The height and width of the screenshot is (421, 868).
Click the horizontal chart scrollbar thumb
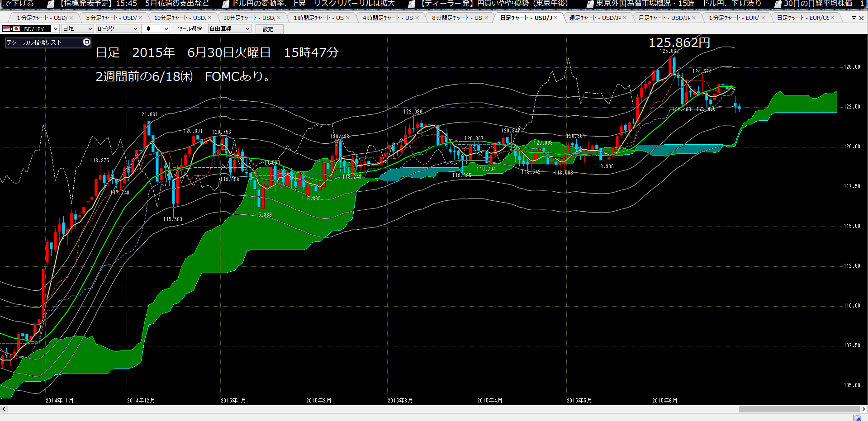pyautogui.click(x=799, y=409)
